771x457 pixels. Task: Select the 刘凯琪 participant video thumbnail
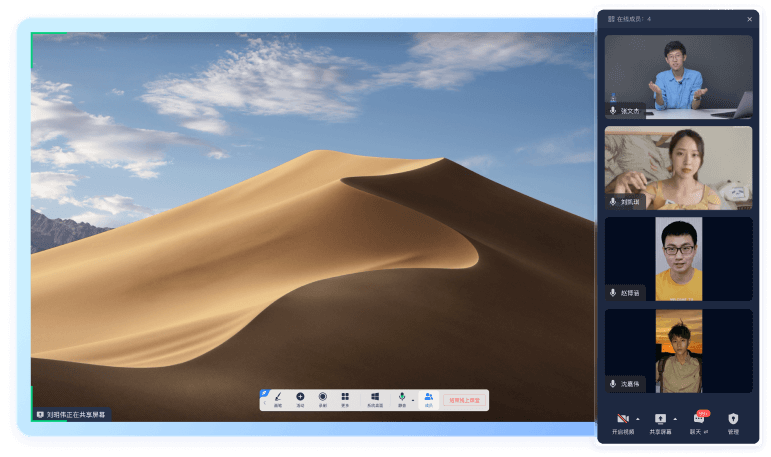pyautogui.click(x=678, y=167)
